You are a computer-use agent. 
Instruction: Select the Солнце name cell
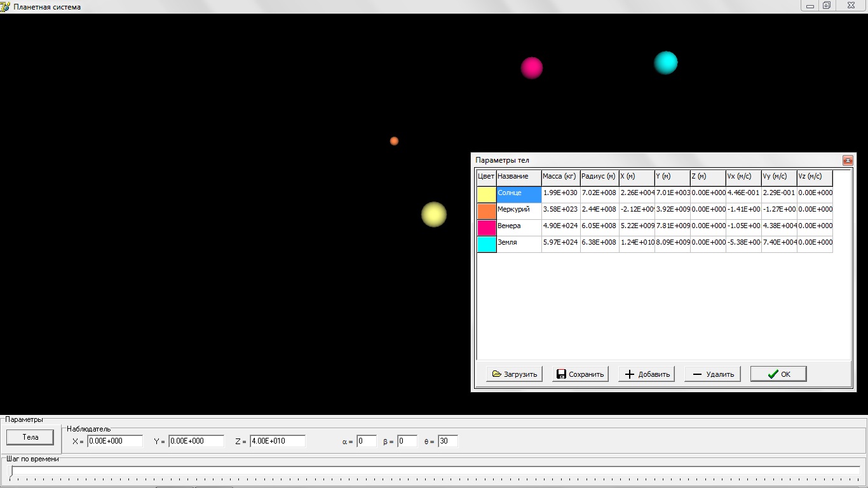(519, 194)
